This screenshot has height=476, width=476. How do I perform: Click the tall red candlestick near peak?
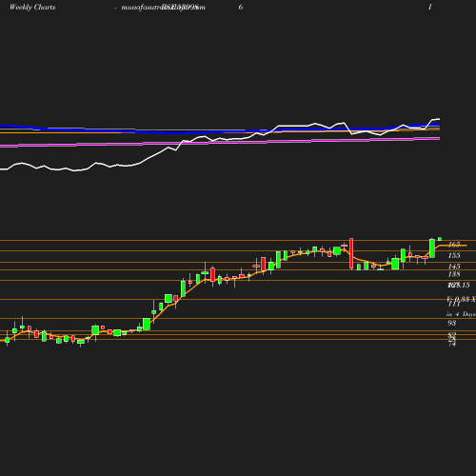point(351,253)
